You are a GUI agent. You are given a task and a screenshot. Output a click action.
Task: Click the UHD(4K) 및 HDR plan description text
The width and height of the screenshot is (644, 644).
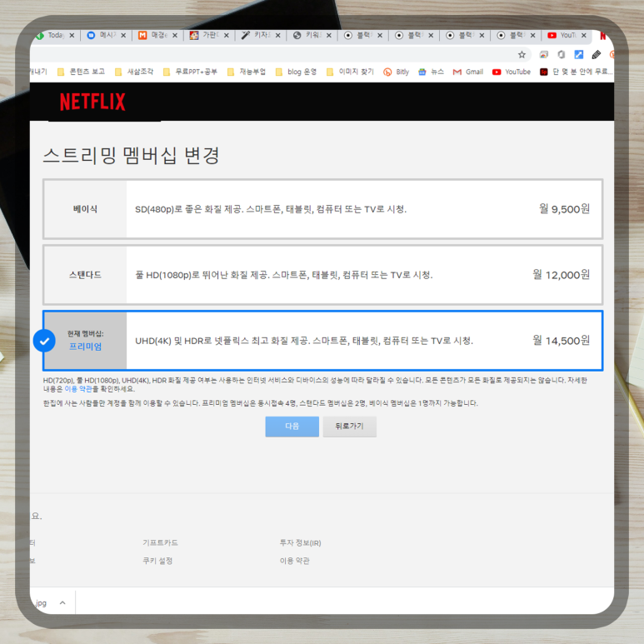[304, 341]
